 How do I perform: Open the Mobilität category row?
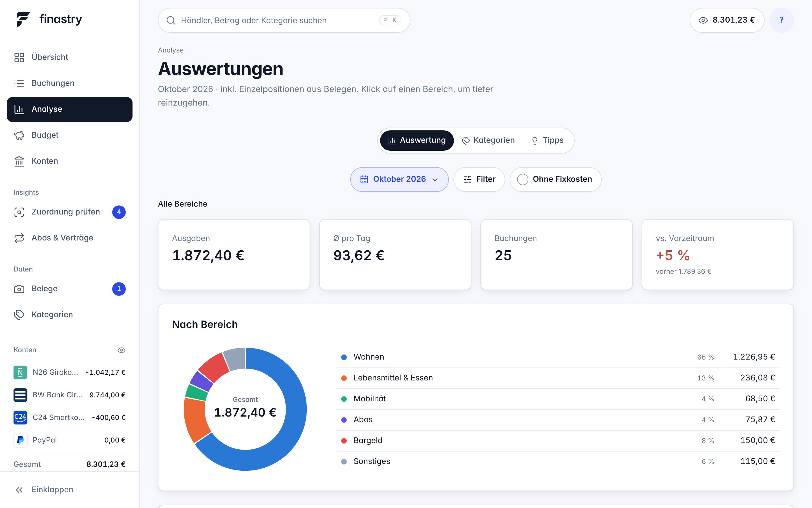[x=558, y=399]
